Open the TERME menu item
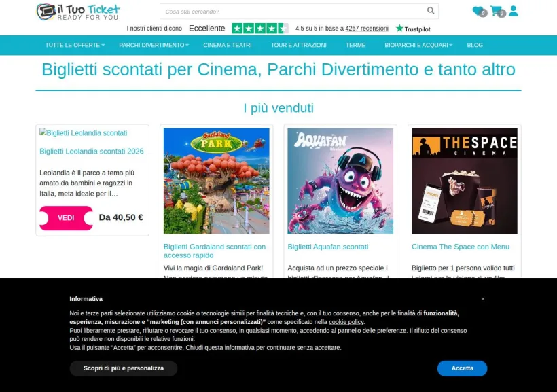The height and width of the screenshot is (392, 557). [x=355, y=45]
